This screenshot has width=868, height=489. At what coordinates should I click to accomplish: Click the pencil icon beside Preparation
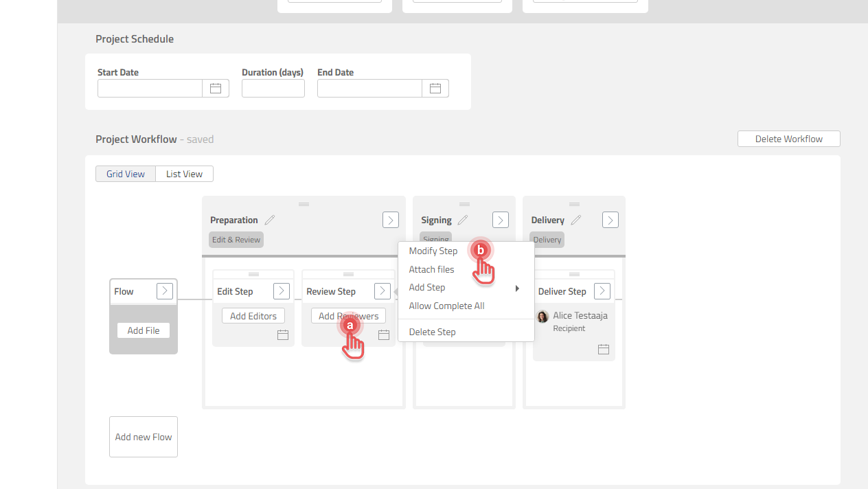pyautogui.click(x=270, y=220)
